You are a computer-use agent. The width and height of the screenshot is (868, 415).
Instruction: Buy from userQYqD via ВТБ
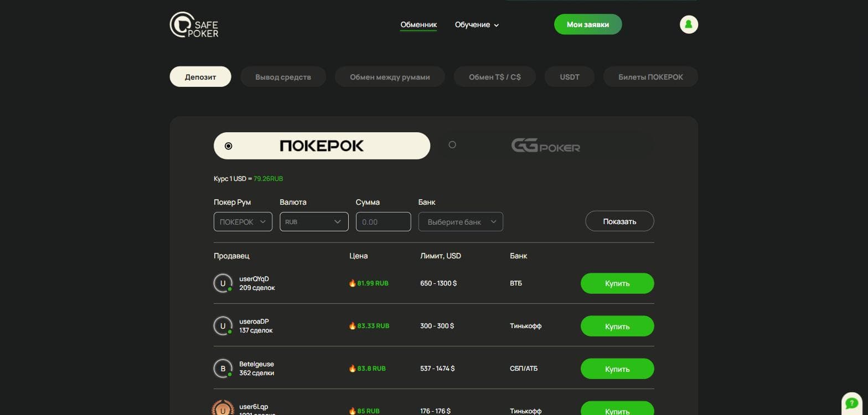(617, 283)
